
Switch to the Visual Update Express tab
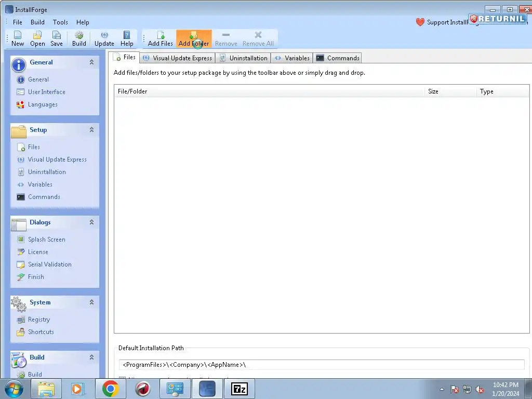pos(178,58)
